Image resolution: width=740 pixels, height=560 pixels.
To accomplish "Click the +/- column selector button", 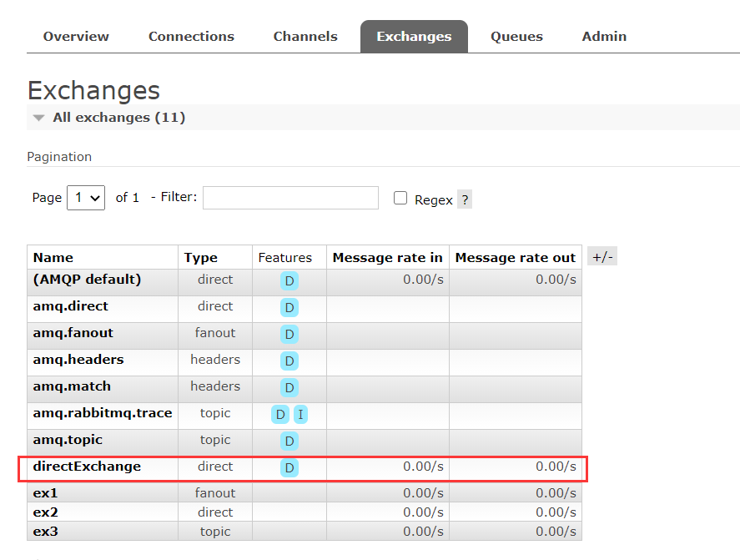I will point(602,257).
